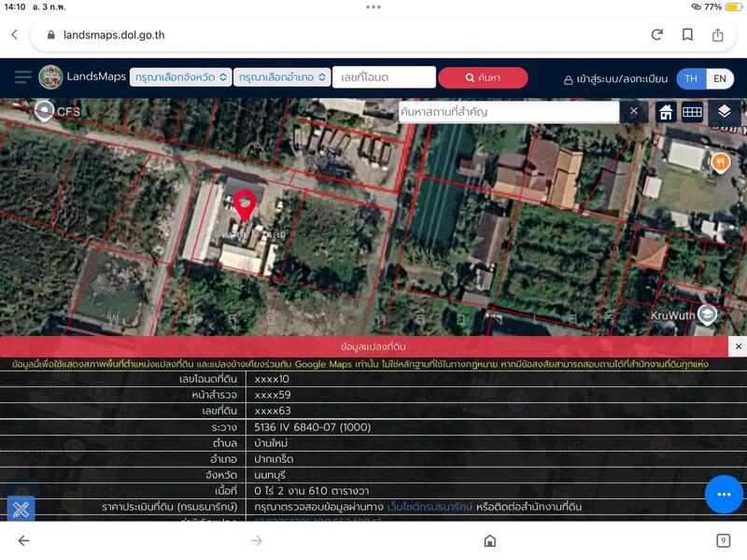
Task: Click the KruWuth education place marker
Action: click(708, 316)
